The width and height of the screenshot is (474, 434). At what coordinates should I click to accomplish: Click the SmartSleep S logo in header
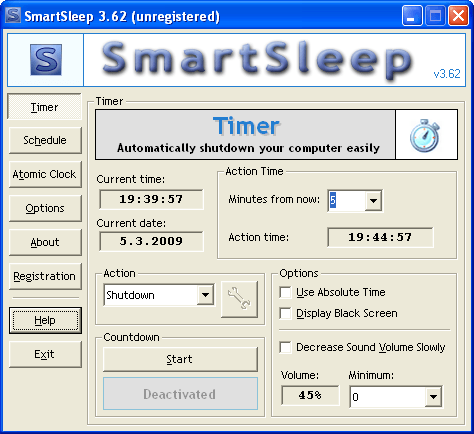point(46,60)
